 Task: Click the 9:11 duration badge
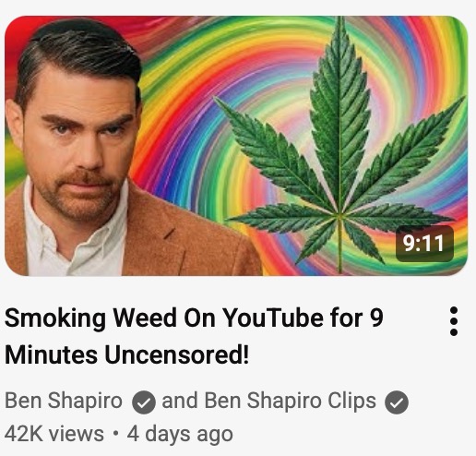click(424, 244)
